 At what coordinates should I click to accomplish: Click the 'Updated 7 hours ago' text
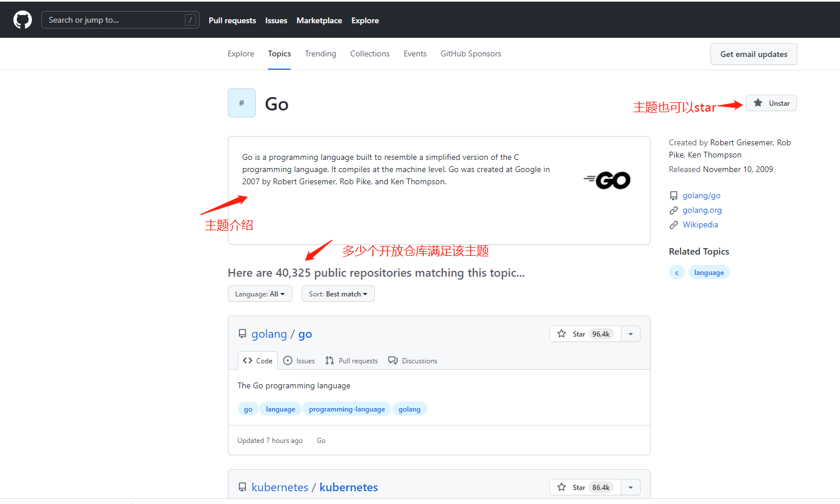pos(270,440)
